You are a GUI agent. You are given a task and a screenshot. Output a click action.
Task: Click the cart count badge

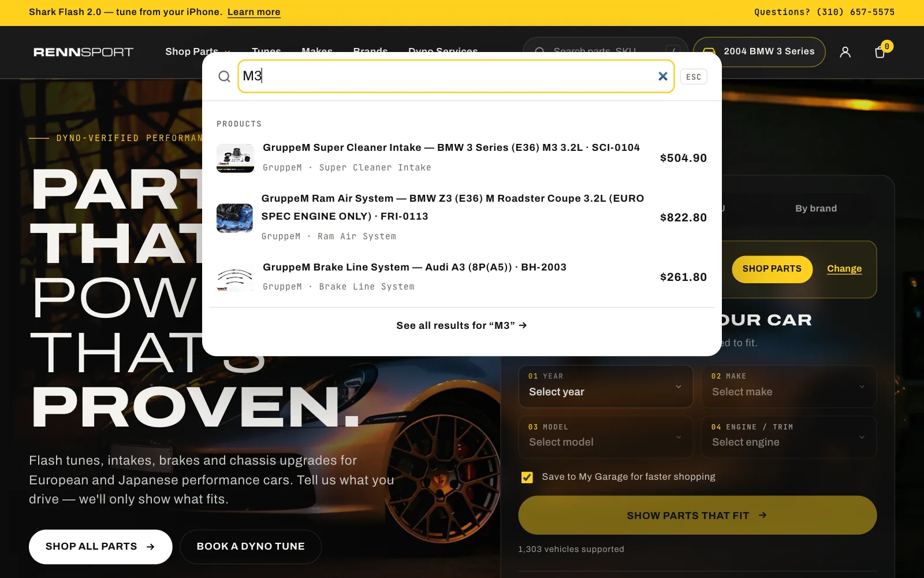click(887, 46)
